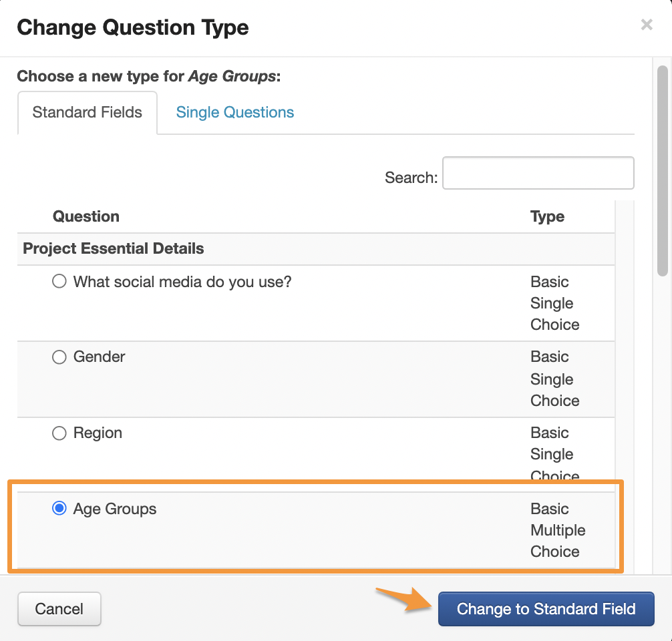Screen dimensions: 672x641
Task: Click the Region question label text
Action: (x=98, y=433)
